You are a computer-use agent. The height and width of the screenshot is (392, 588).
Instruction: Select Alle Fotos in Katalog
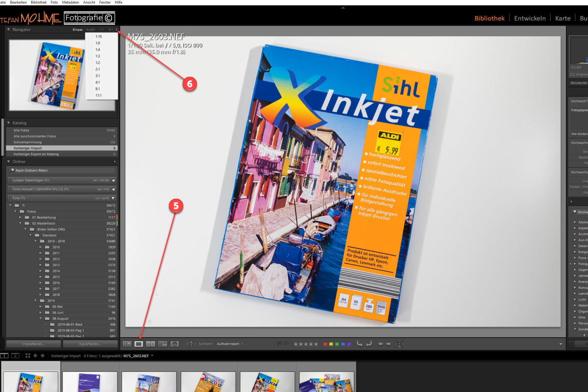click(62, 130)
